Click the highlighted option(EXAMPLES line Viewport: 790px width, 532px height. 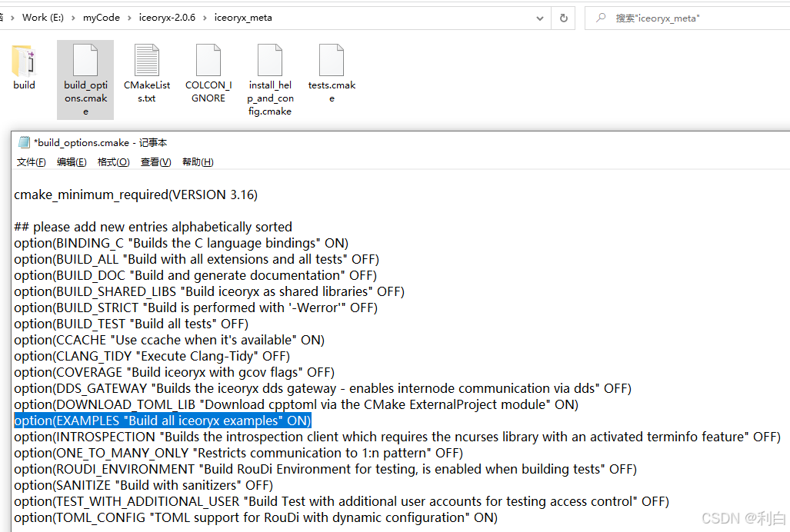tap(163, 421)
